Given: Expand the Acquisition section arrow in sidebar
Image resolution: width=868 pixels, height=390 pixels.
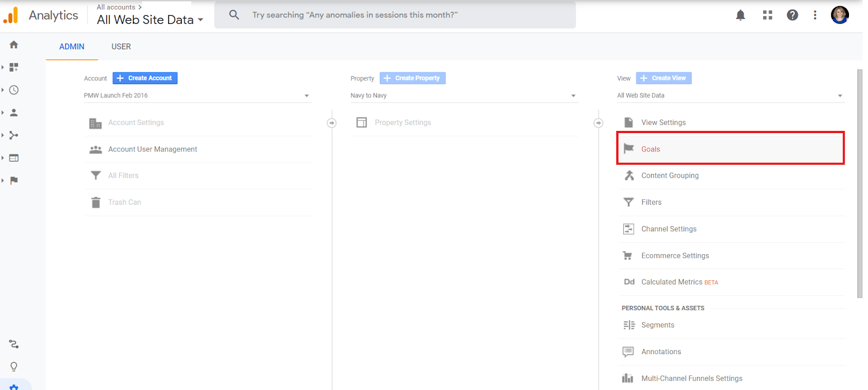Looking at the screenshot, I should tap(3, 135).
